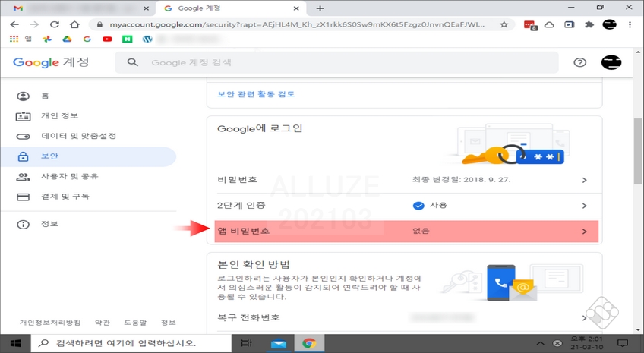644x353 pixels.
Task: Open Chrome extensions puzzle icon
Action: [x=589, y=24]
